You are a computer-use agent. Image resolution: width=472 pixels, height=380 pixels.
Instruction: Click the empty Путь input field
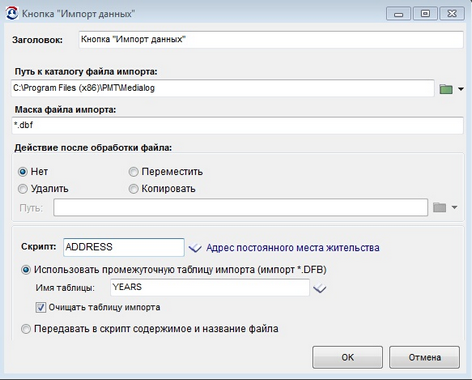[x=240, y=207]
